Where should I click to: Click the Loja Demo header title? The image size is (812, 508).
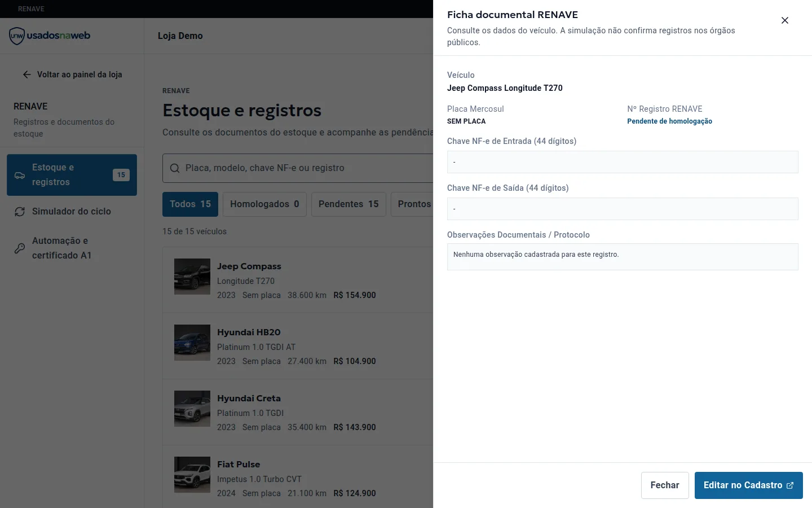pyautogui.click(x=180, y=36)
